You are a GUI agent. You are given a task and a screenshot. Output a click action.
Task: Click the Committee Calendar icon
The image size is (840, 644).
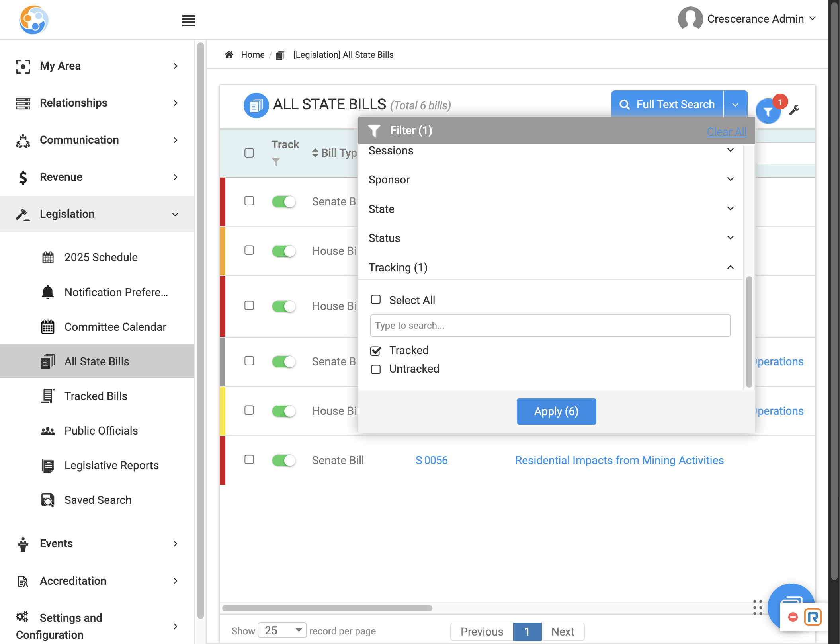[48, 327]
